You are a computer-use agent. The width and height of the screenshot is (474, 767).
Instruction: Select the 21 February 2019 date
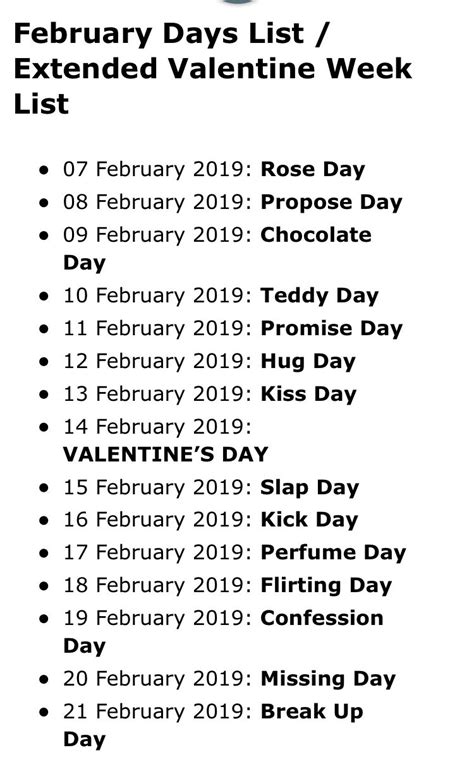[157, 711]
